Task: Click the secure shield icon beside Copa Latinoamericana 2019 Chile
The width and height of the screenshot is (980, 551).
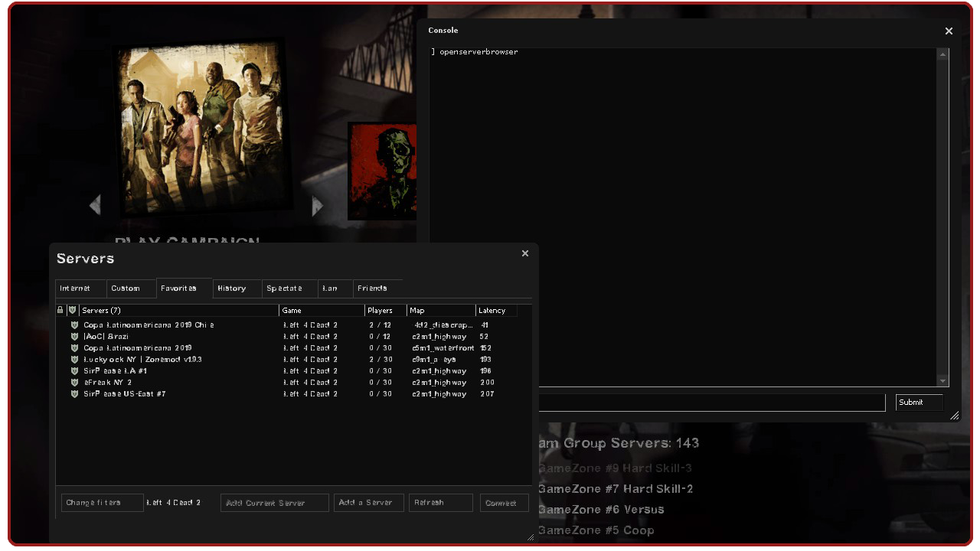Action: coord(74,325)
